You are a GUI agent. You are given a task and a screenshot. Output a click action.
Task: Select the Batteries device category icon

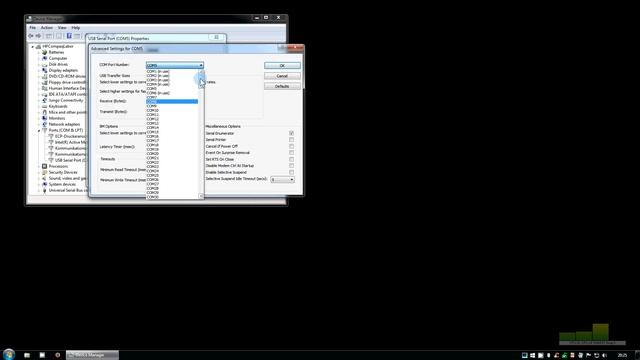click(44, 52)
